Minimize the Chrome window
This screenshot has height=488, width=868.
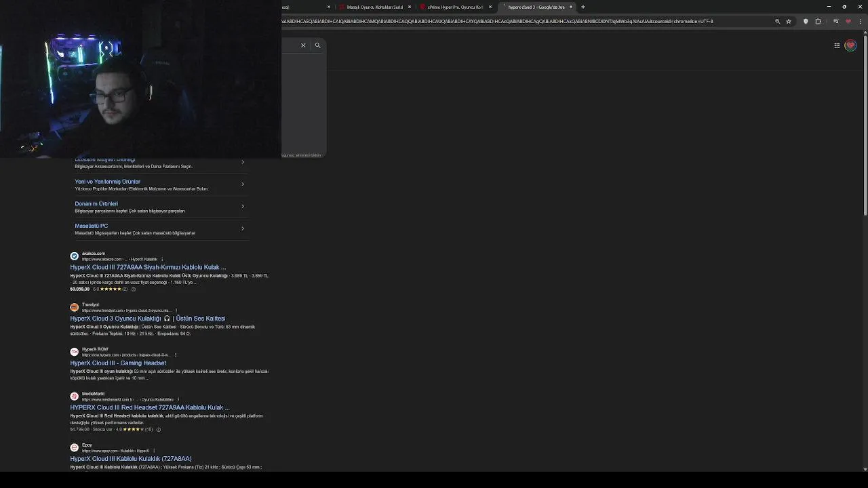(829, 7)
